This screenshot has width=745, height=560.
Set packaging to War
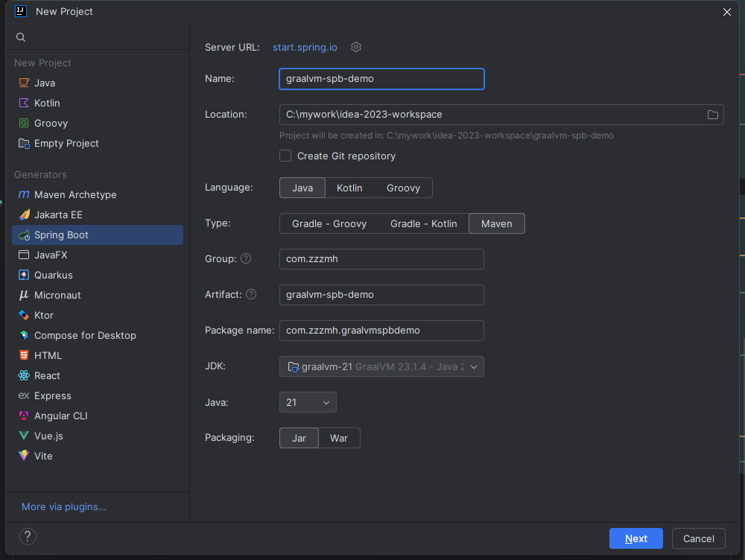(x=339, y=438)
